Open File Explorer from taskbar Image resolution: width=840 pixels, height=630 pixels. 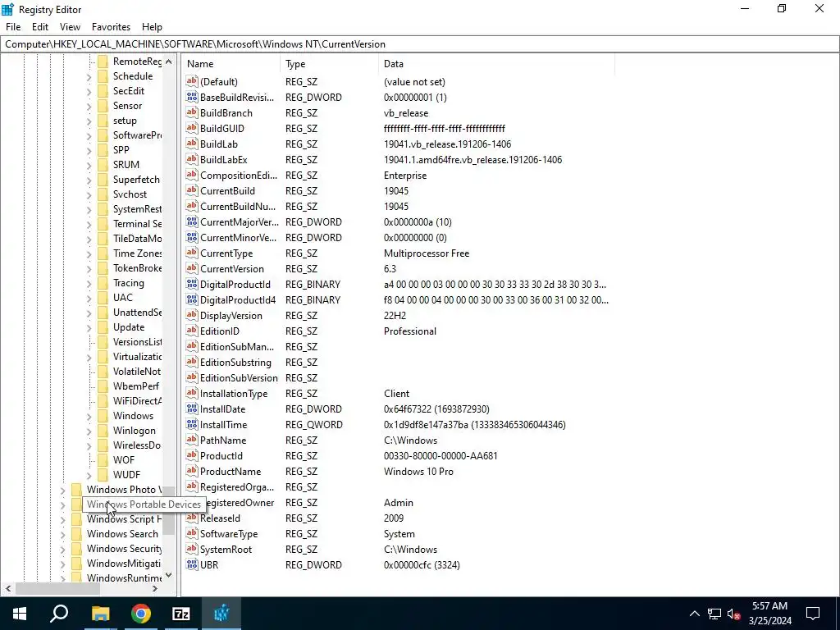tap(100, 614)
